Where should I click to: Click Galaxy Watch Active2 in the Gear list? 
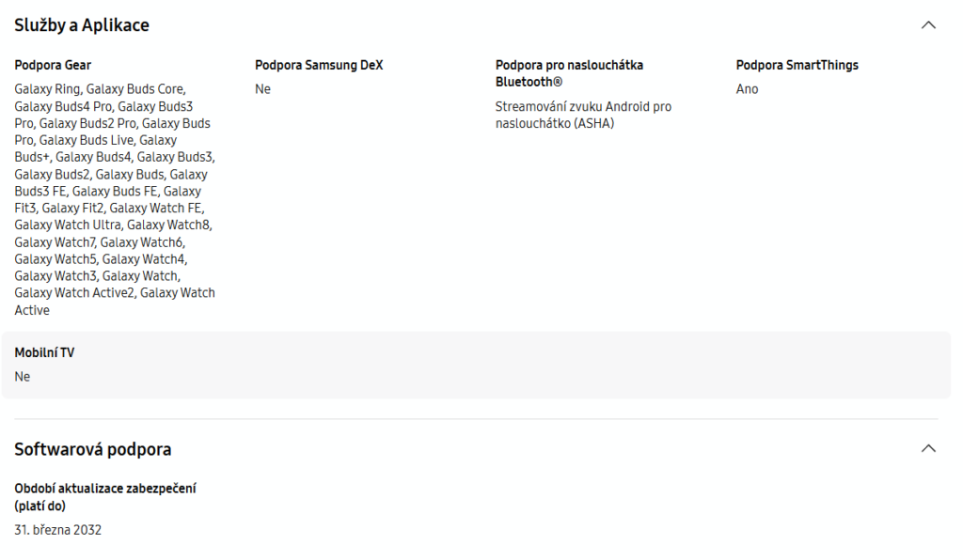tap(73, 292)
